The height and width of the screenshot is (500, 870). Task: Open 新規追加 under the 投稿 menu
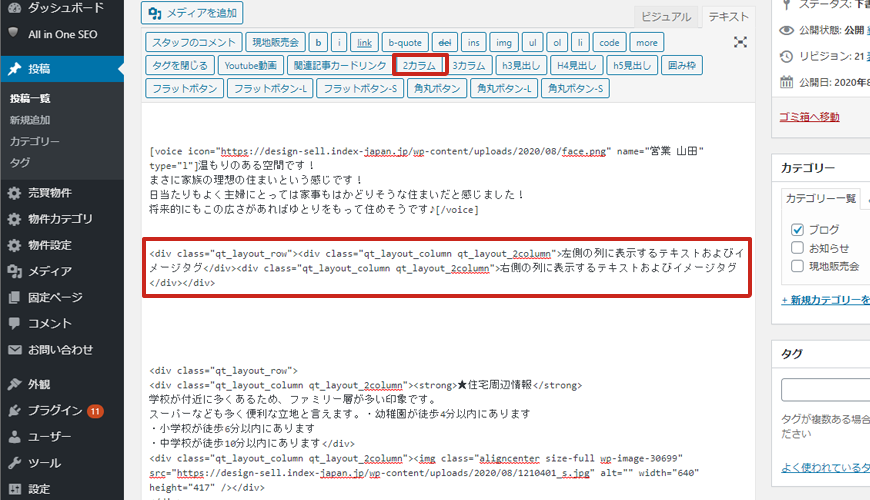[30, 120]
